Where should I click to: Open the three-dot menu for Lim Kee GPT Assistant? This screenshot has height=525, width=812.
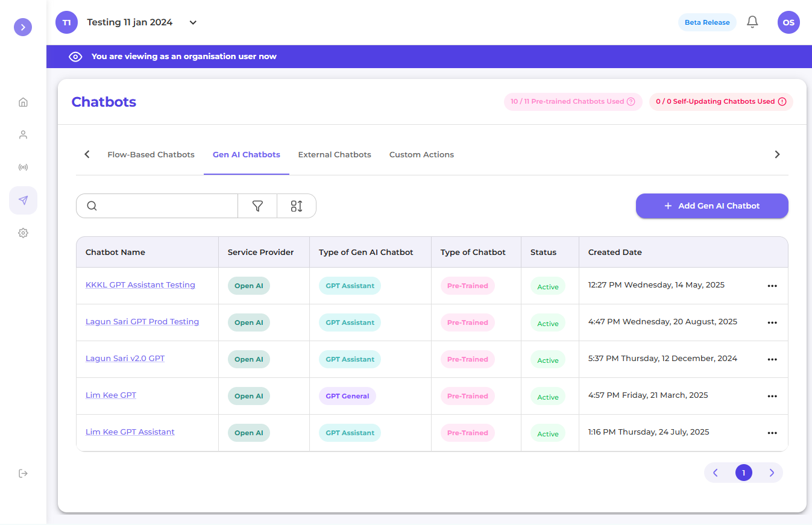click(772, 433)
